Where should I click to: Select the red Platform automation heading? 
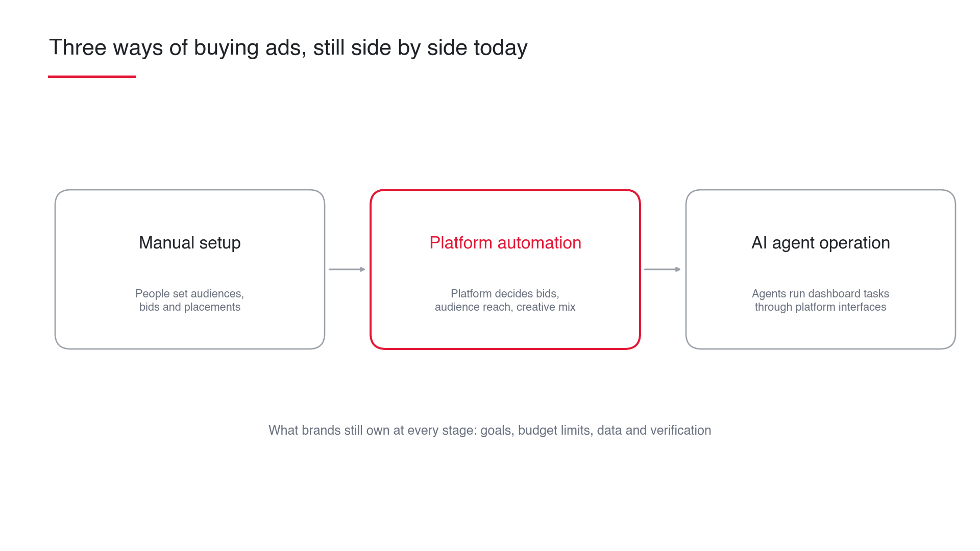(x=505, y=243)
